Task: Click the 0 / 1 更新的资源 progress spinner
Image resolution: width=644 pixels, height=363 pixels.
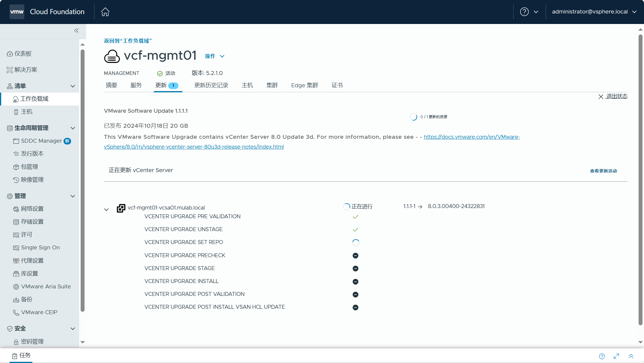Action: pos(414,117)
